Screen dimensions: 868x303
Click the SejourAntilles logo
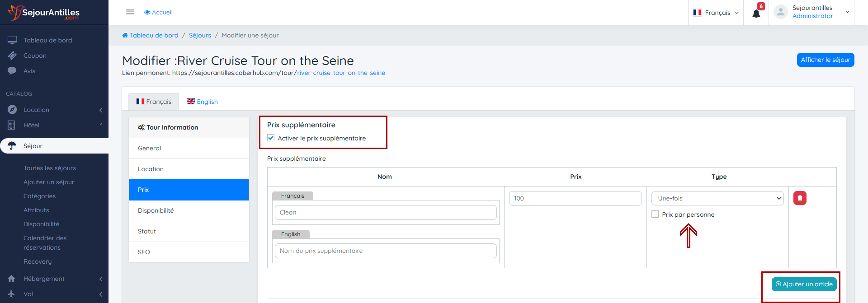pyautogui.click(x=44, y=13)
